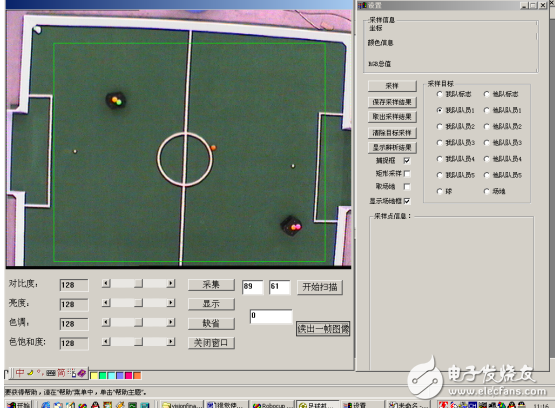Select the 我队队员2 radio button
555x408 pixels.
click(440, 126)
